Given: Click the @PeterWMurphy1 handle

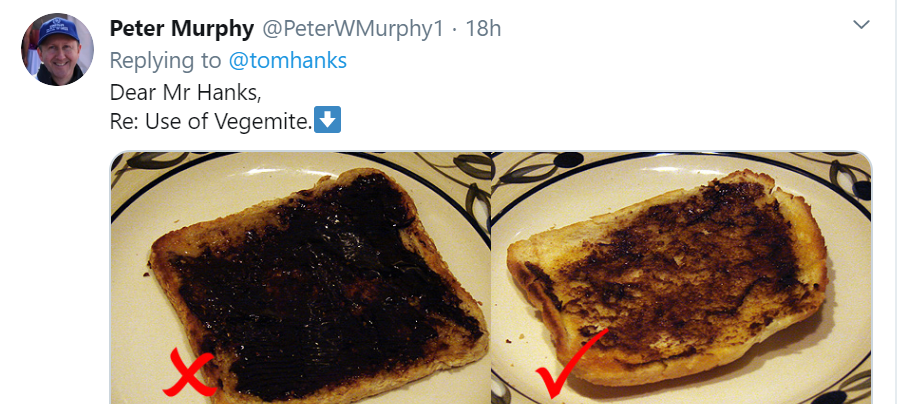Looking at the screenshot, I should point(353,29).
